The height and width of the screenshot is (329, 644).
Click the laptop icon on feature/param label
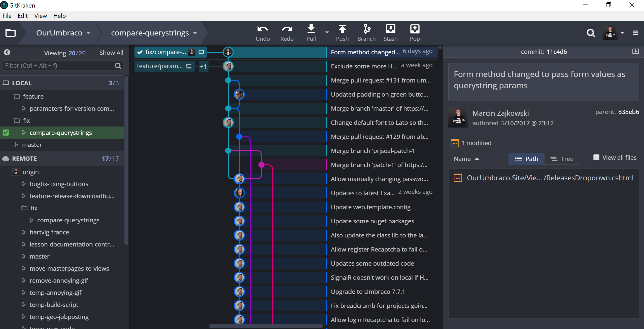point(189,66)
